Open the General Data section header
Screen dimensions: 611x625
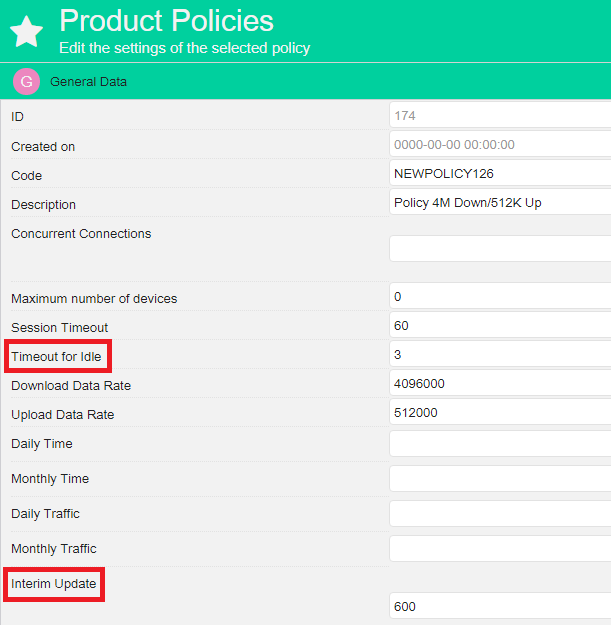tap(88, 82)
